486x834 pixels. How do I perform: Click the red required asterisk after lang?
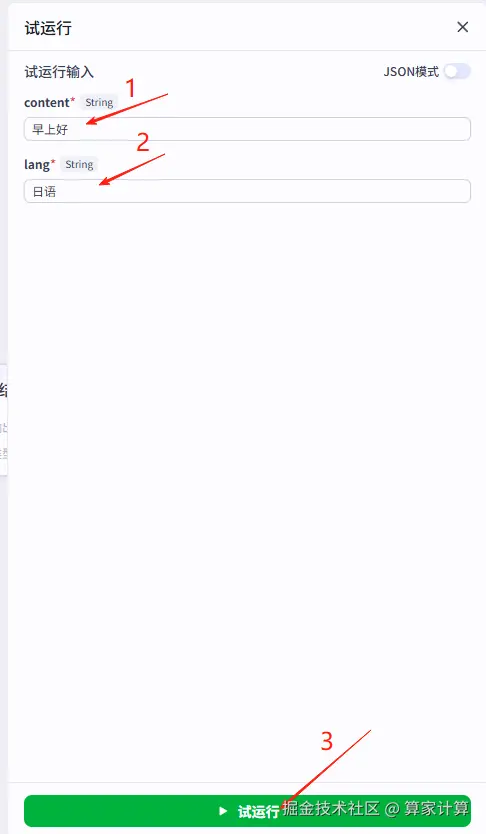(53, 162)
